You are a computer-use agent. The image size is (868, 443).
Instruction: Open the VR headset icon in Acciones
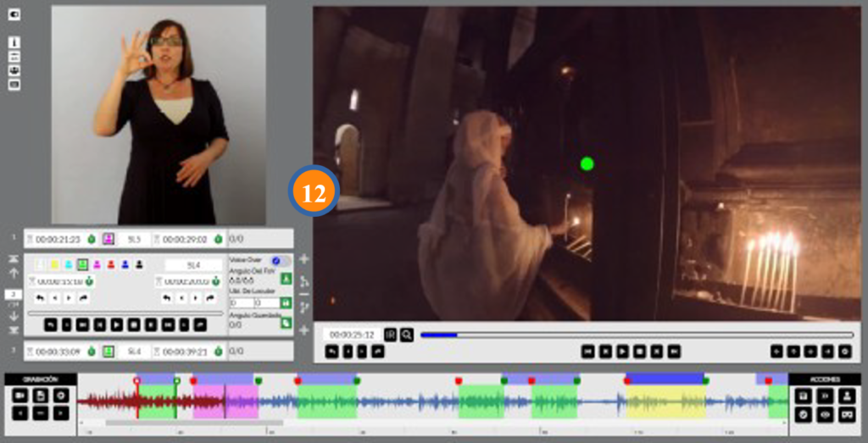tap(845, 414)
